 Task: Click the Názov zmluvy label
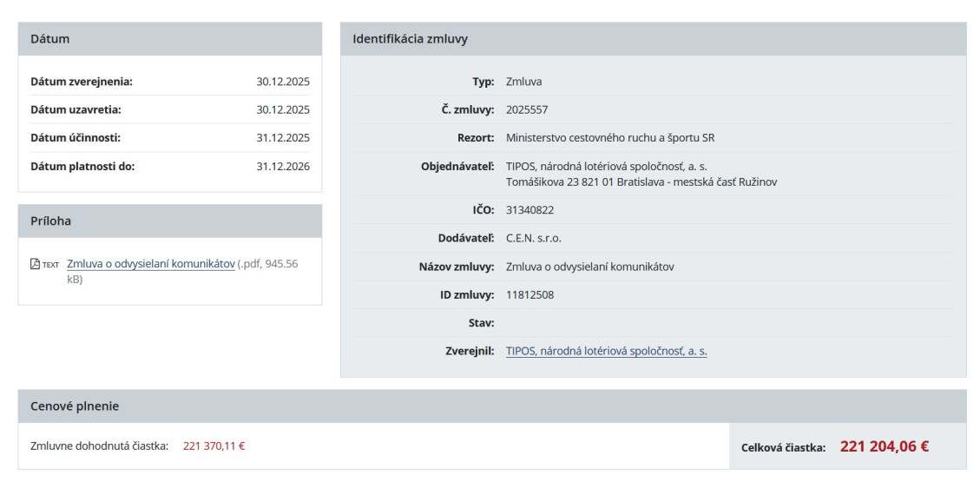457,267
